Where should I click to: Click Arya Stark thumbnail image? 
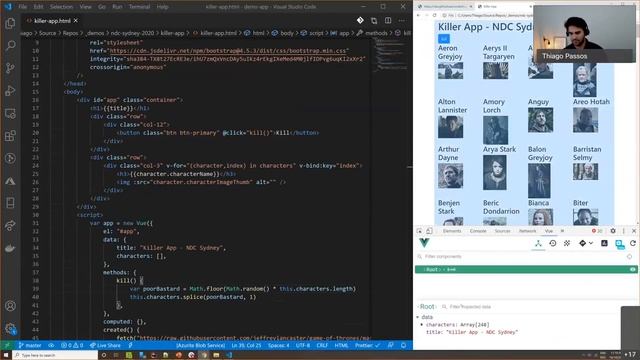[x=495, y=172]
